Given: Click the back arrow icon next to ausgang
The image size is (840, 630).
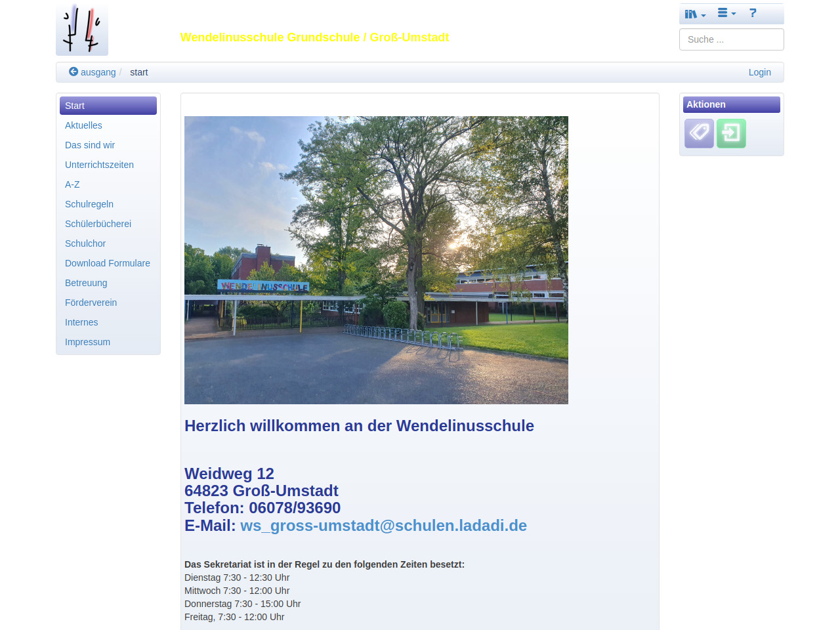Looking at the screenshot, I should 73,72.
